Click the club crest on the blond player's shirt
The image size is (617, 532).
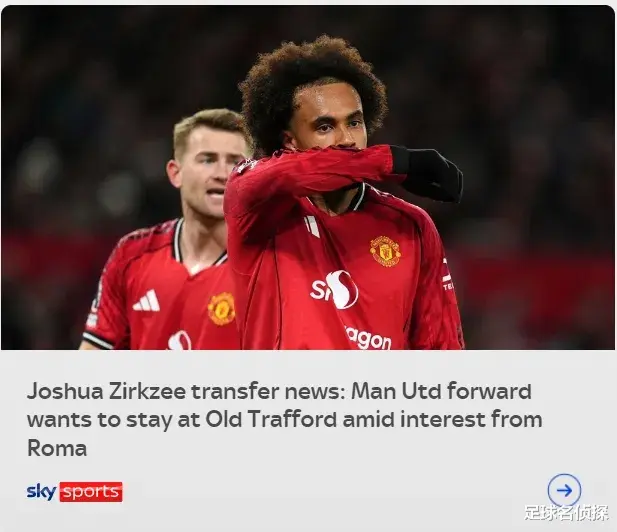(222, 308)
